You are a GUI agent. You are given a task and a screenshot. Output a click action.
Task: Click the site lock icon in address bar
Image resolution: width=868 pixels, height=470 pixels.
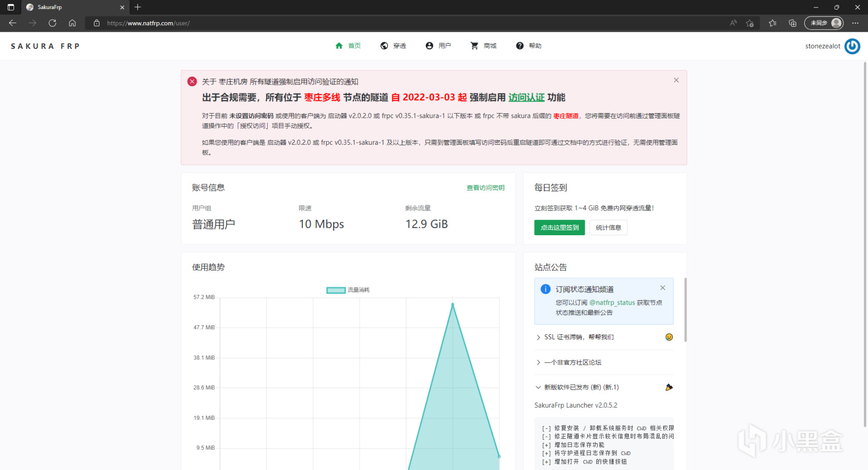coord(96,23)
